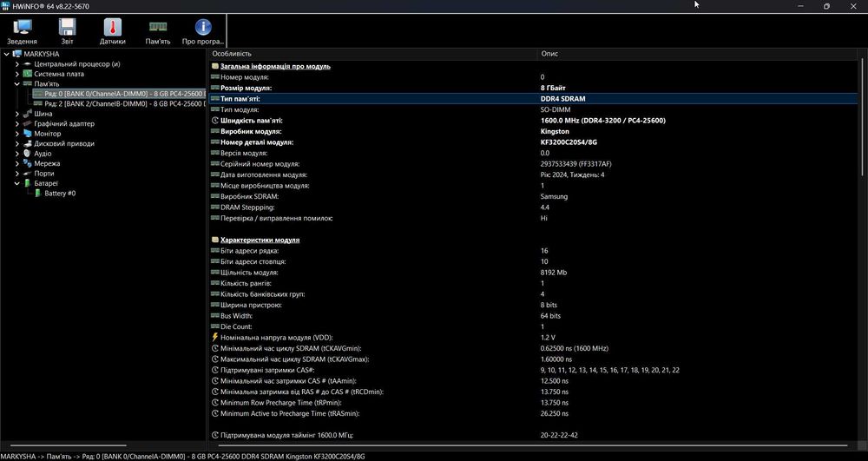Click the Samsung SDRAM manufacturer value
The height and width of the screenshot is (461, 868).
pyautogui.click(x=554, y=196)
